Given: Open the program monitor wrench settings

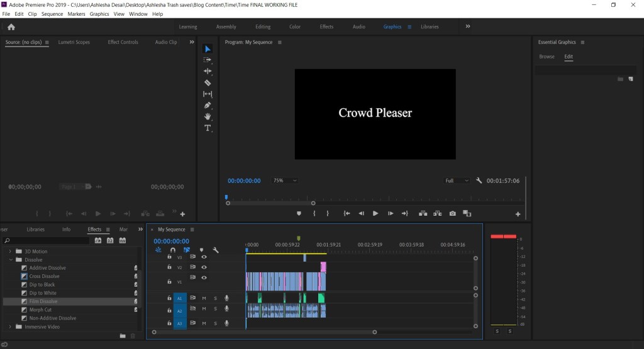Looking at the screenshot, I should [479, 180].
